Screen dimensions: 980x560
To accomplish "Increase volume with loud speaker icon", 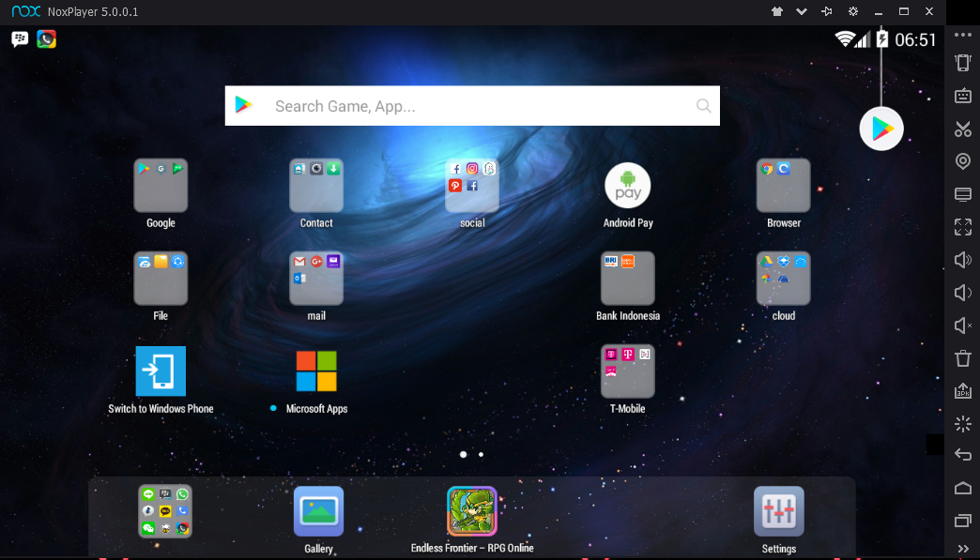I will click(x=963, y=260).
